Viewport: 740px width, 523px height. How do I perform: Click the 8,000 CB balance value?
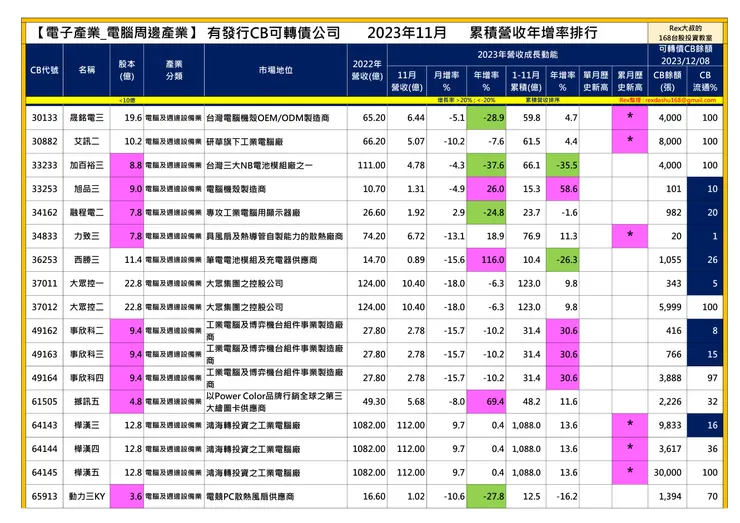tap(670, 141)
